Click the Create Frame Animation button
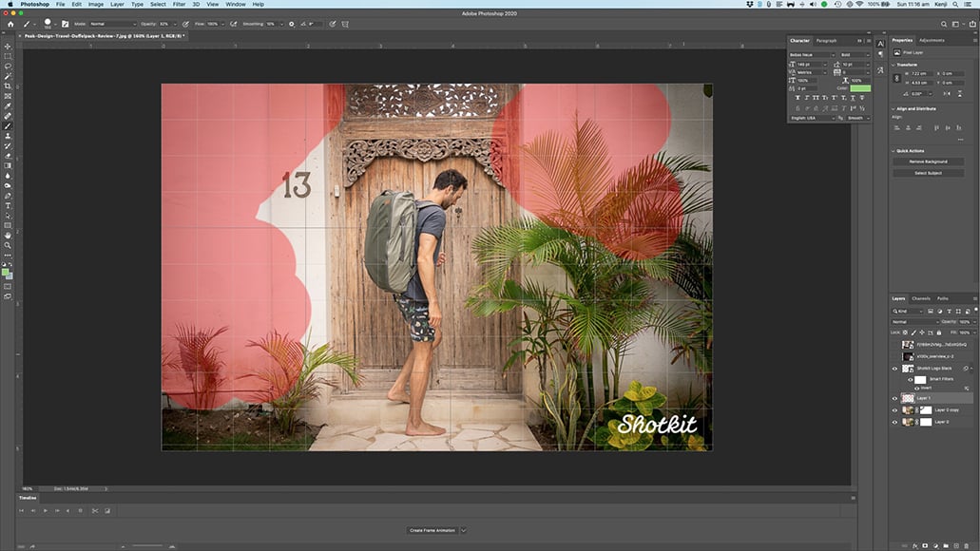The width and height of the screenshot is (980, 551). (x=432, y=530)
